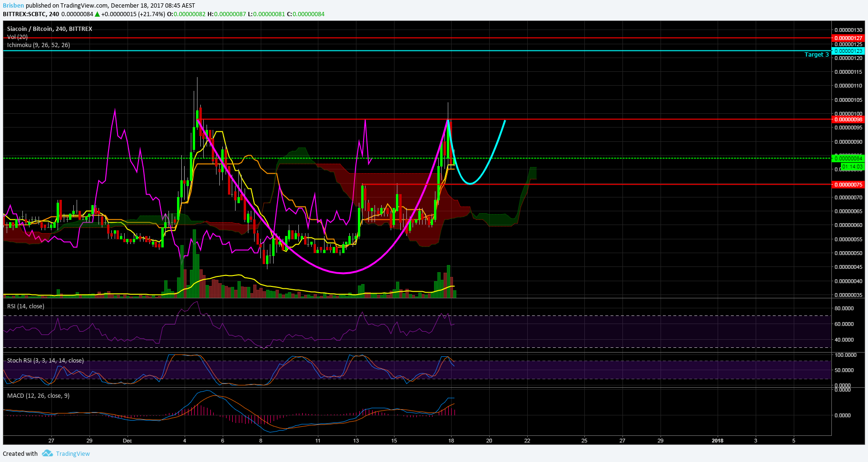Click the MACD (12, 26, close, 9) label
This screenshot has width=868, height=462.
38,396
